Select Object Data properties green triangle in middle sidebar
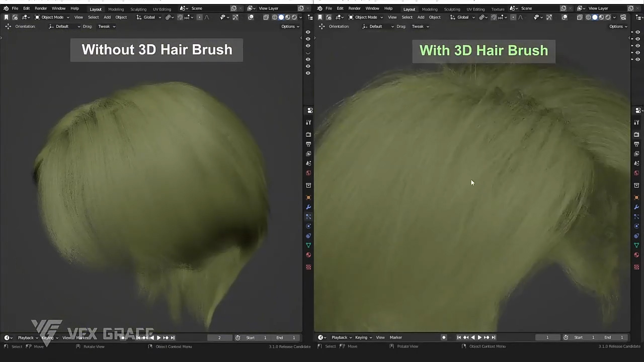Viewport: 644px width, 362px height. pyautogui.click(x=308, y=245)
